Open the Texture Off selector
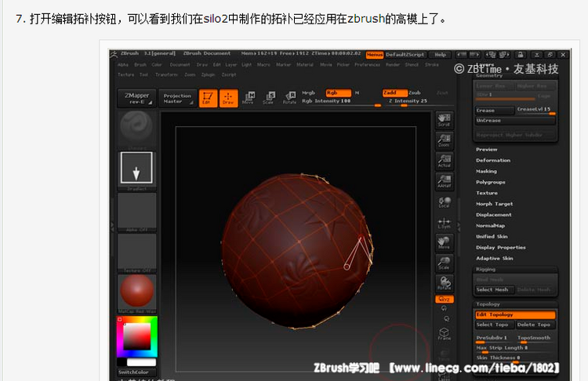The image size is (588, 381). click(137, 252)
